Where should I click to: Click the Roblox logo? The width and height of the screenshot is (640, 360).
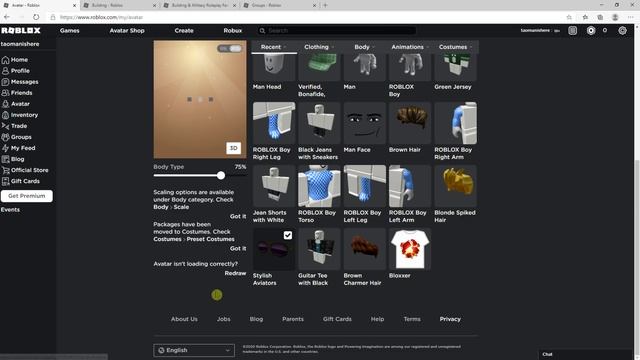click(21, 31)
